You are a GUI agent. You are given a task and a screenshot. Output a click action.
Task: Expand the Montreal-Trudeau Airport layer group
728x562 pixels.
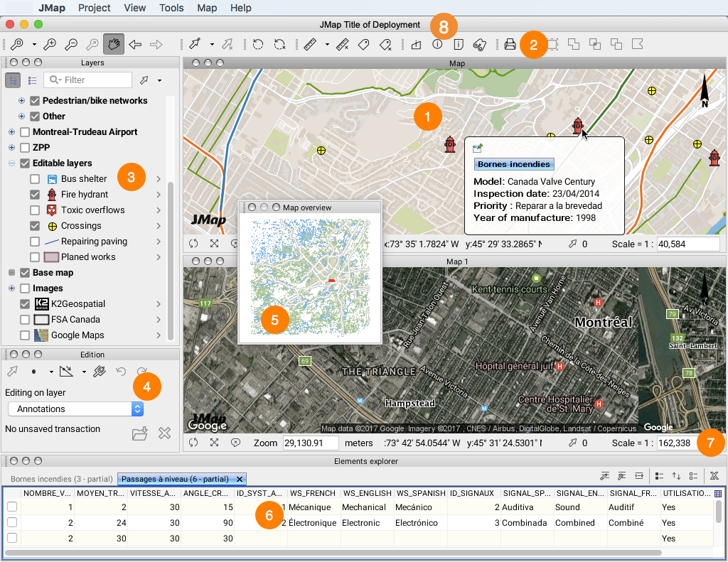[x=12, y=132]
